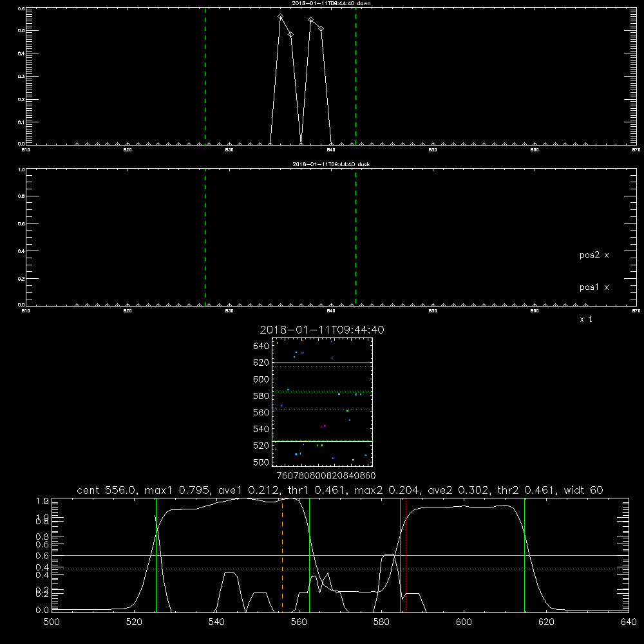Click the solid white threshold line in bottom plot
644x644 pixels.
pos(340,555)
